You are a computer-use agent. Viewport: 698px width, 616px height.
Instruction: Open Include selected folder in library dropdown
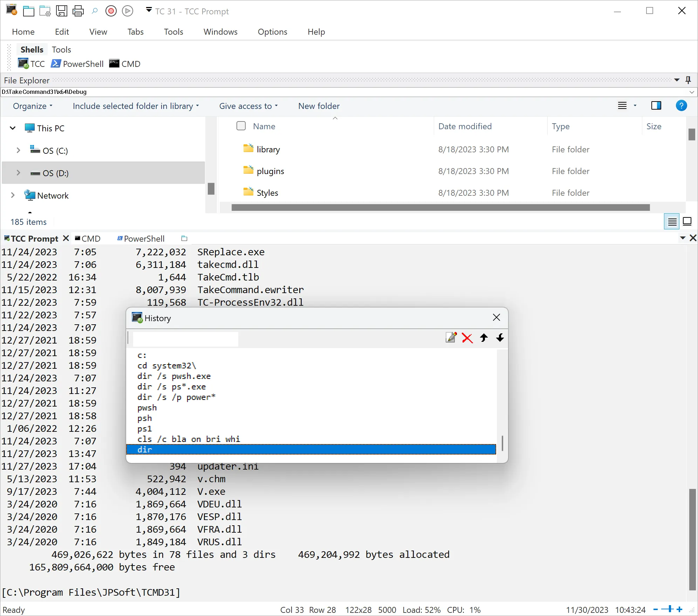coord(136,106)
